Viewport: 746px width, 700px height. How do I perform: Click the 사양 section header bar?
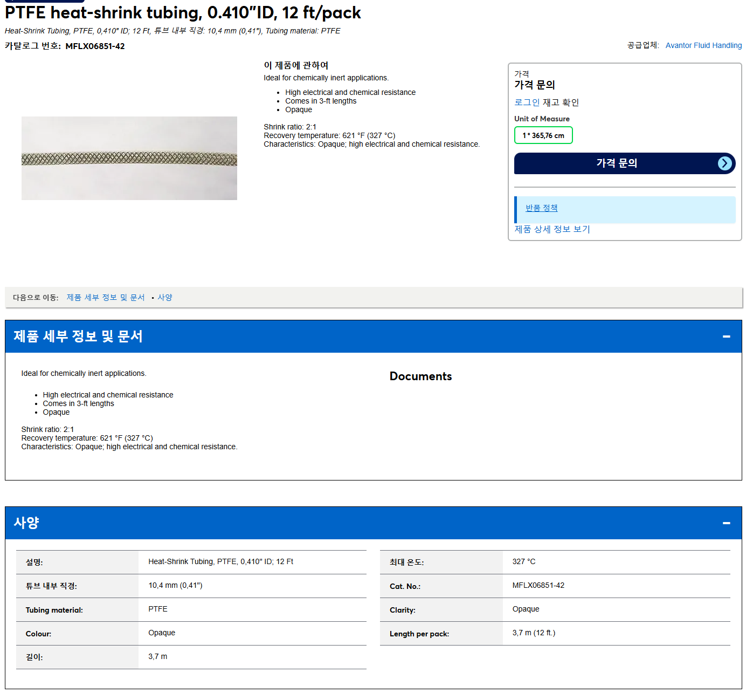click(373, 523)
